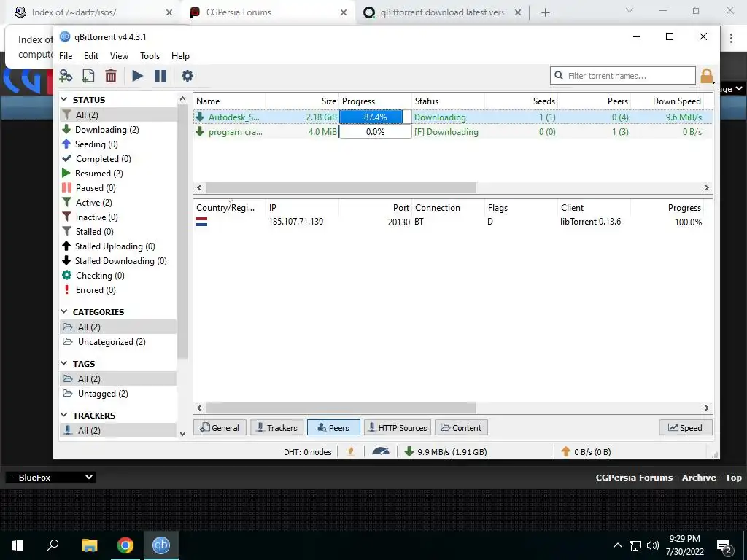Select Active (2) status filter
Viewport: 747px width, 560px height.
tap(94, 203)
